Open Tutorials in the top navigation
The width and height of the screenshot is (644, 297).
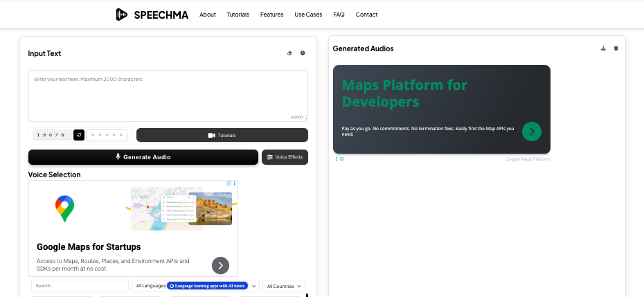238,15
